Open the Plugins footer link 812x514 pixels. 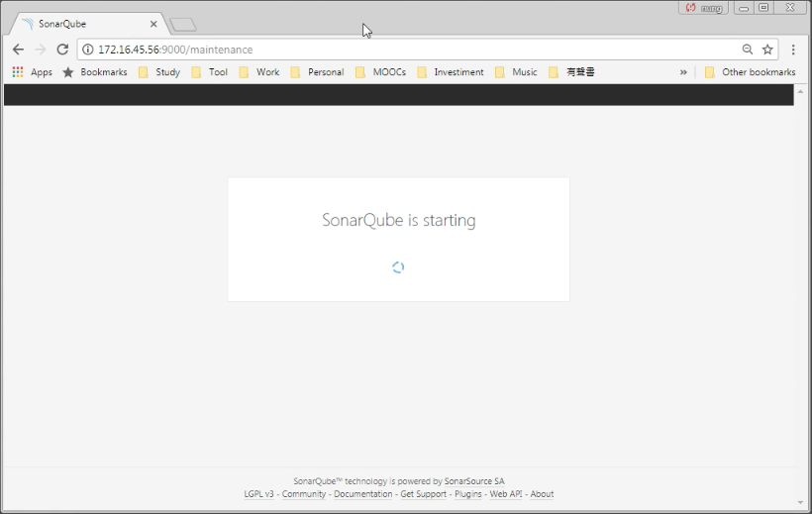468,494
